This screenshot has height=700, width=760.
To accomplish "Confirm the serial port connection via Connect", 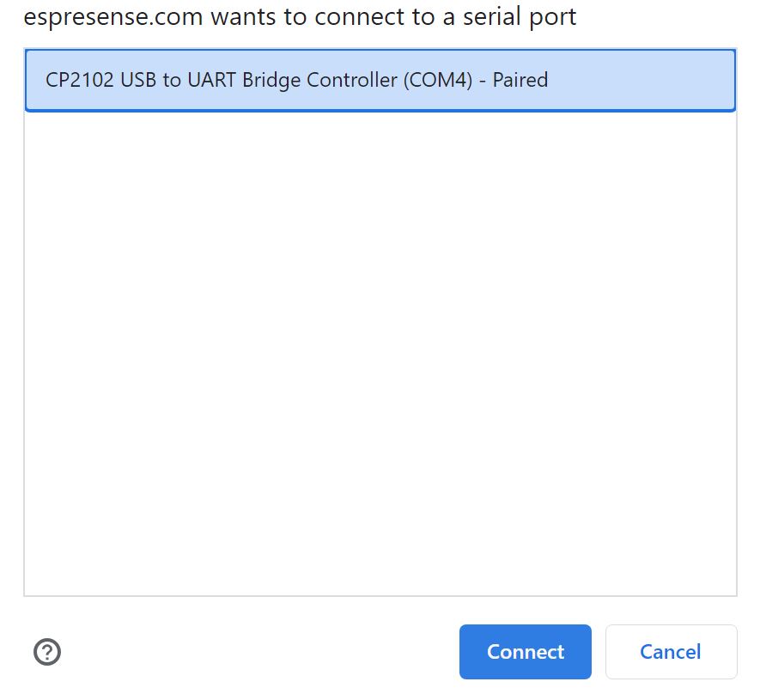I will pyautogui.click(x=525, y=652).
